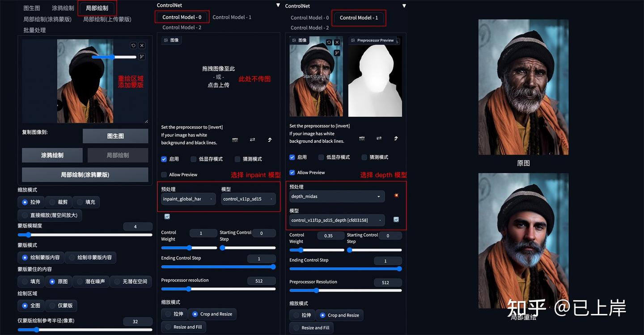
Task: Click the original 原图 portrait thumbnail
Action: [523, 87]
